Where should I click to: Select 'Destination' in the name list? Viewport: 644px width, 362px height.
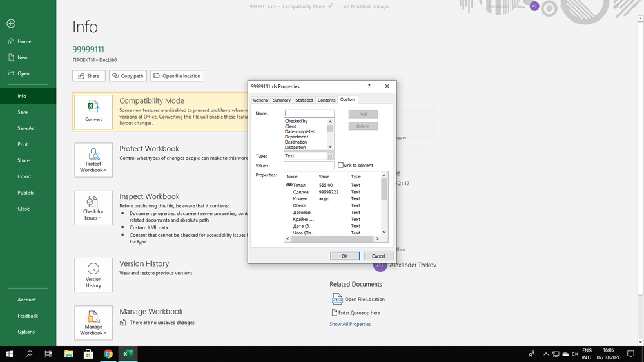296,142
